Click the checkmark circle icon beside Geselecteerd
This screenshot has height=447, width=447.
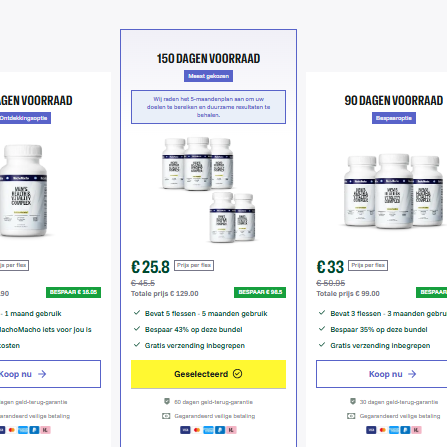click(237, 374)
